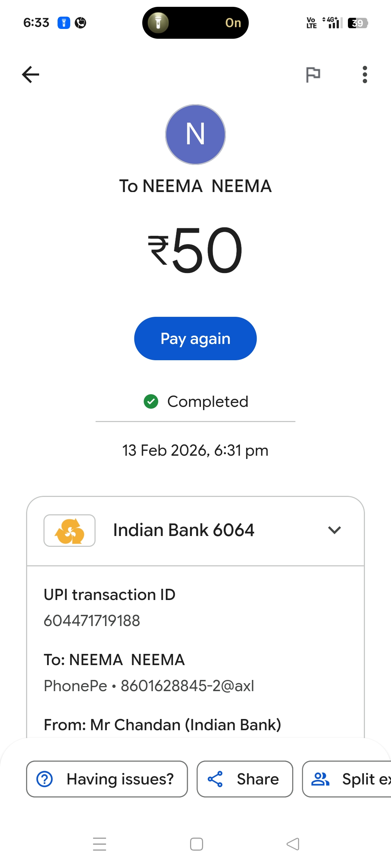Tap the battery indicator in status bar
The width and height of the screenshot is (391, 868).
point(358,23)
